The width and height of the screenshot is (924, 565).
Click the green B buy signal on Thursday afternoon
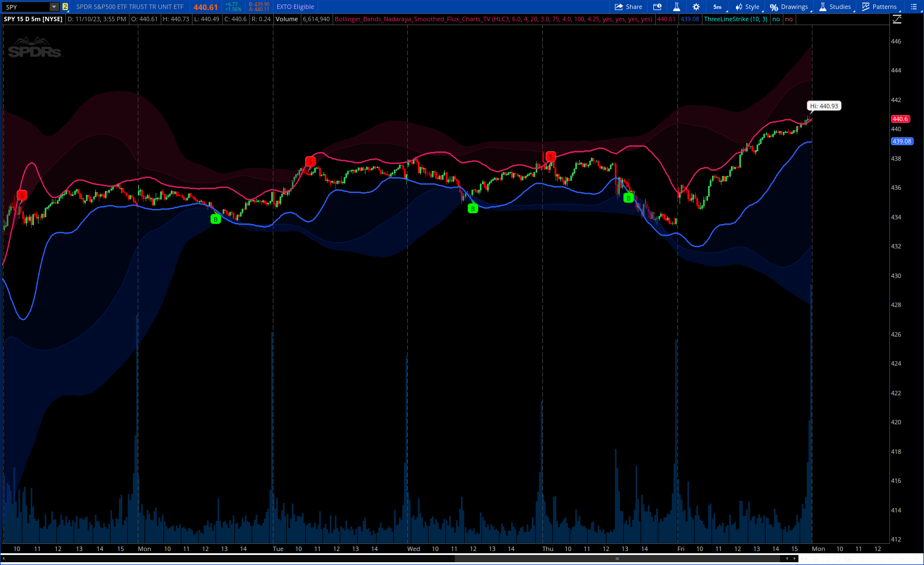(628, 198)
